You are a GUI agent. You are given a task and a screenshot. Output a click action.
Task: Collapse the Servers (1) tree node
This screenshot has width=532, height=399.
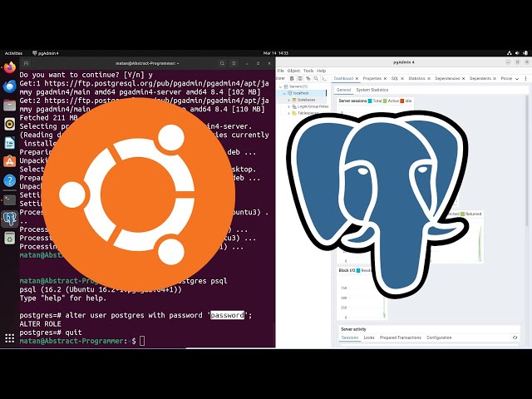point(281,86)
